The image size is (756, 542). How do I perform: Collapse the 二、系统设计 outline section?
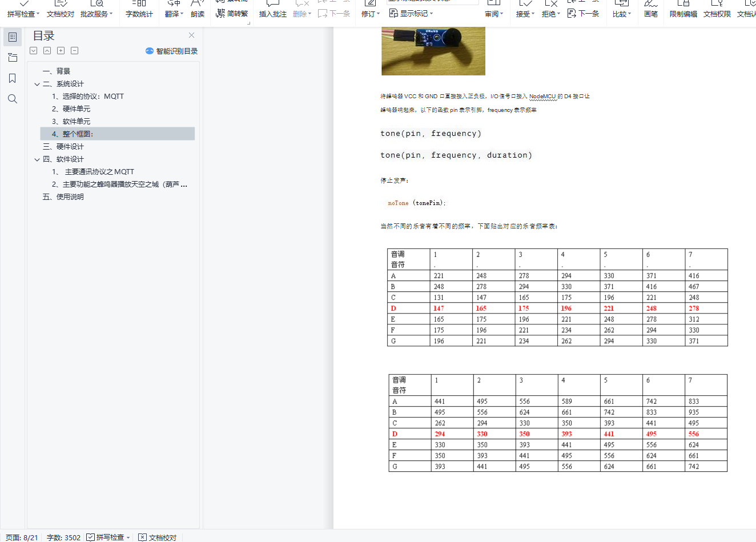coord(37,84)
